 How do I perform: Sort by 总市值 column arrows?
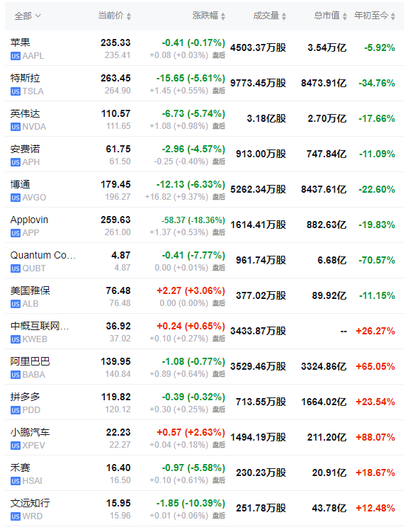(x=345, y=16)
